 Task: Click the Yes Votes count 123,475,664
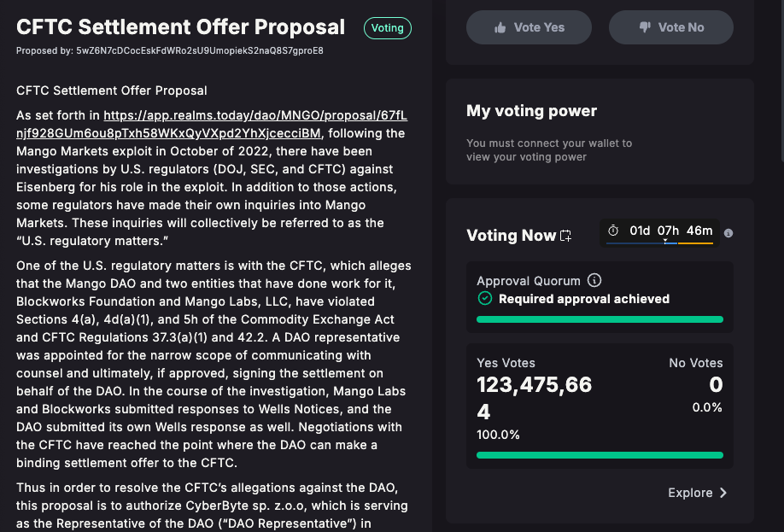tap(534, 398)
